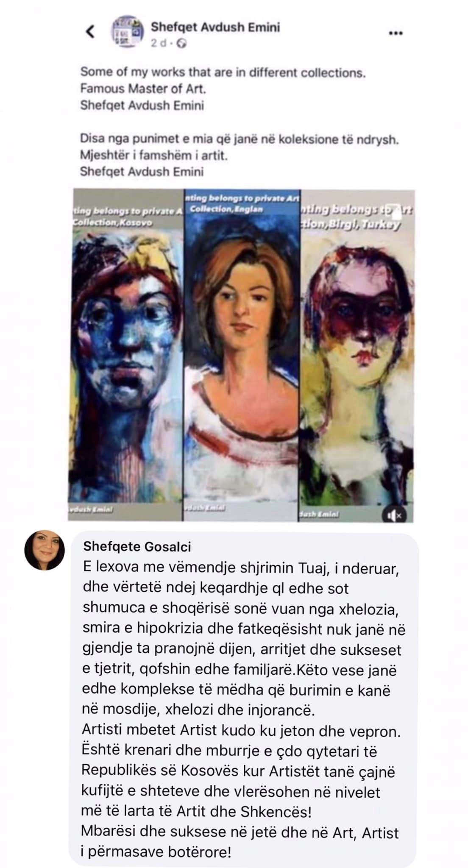Open the three-dot post options menu

click(x=395, y=33)
